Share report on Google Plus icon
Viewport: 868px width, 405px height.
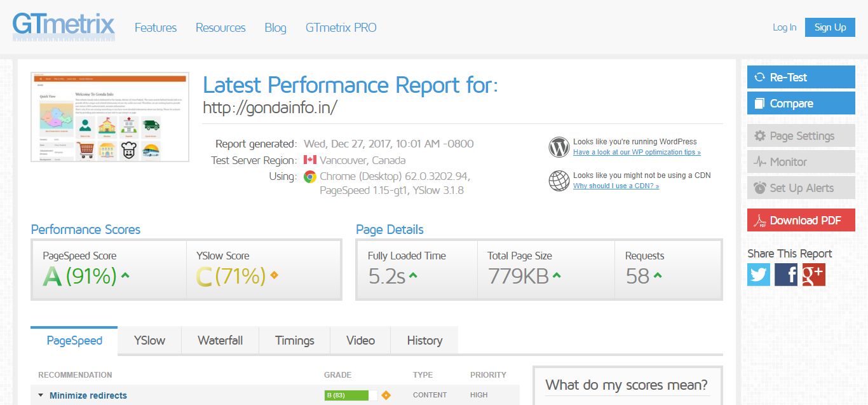814,275
